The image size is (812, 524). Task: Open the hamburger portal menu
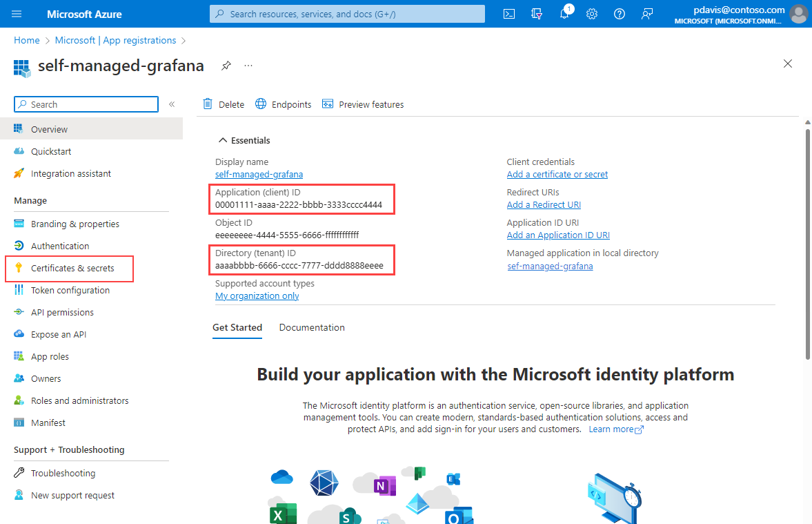point(17,14)
